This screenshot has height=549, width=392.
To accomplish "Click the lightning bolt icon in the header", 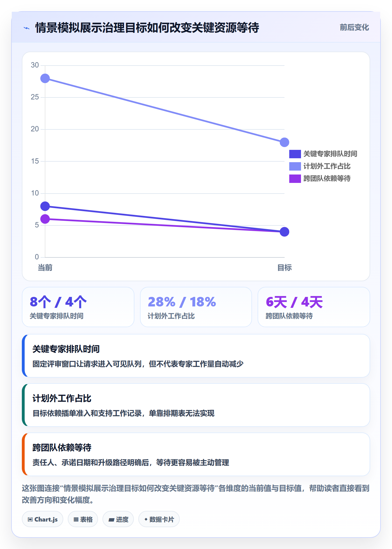I will (x=27, y=28).
